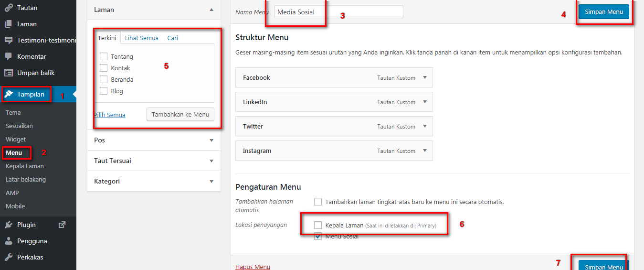The height and width of the screenshot is (270, 644).
Task: Click the Plugin plug icon
Action: 9,225
